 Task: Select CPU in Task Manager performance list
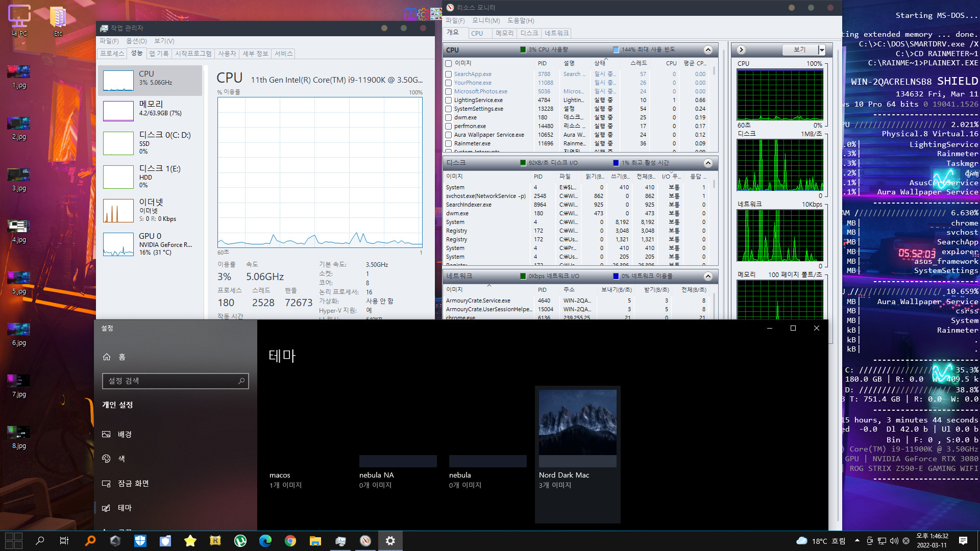pos(150,80)
